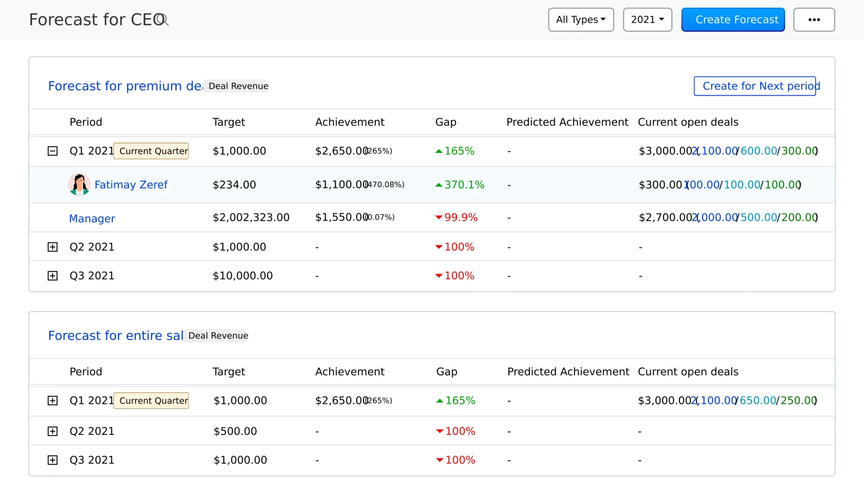Image resolution: width=864 pixels, height=504 pixels.
Task: Open the 2021 year dropdown
Action: 647,19
